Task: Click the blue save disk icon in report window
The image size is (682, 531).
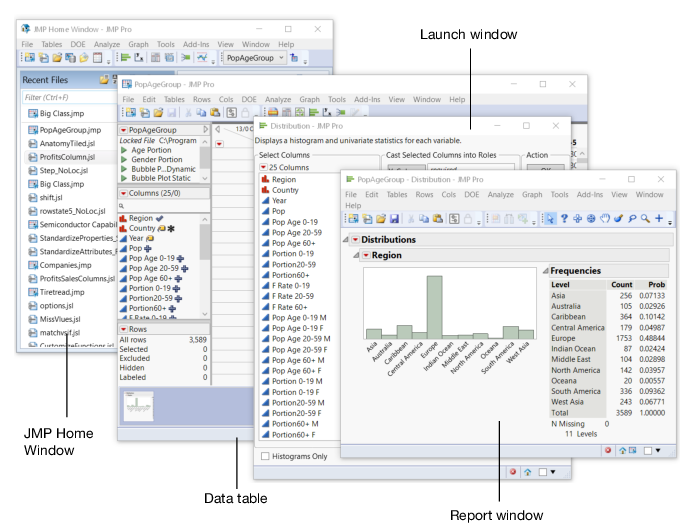Action: pos(394,219)
